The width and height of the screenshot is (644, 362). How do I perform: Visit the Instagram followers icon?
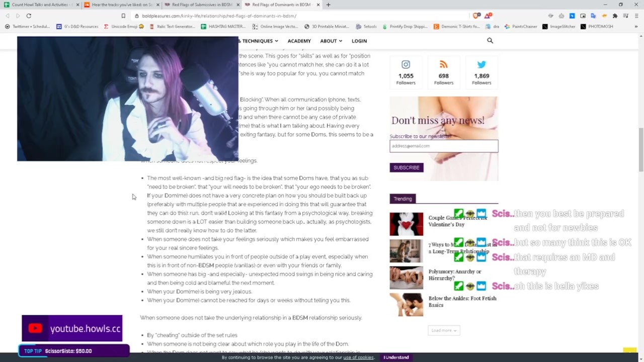coord(406,64)
